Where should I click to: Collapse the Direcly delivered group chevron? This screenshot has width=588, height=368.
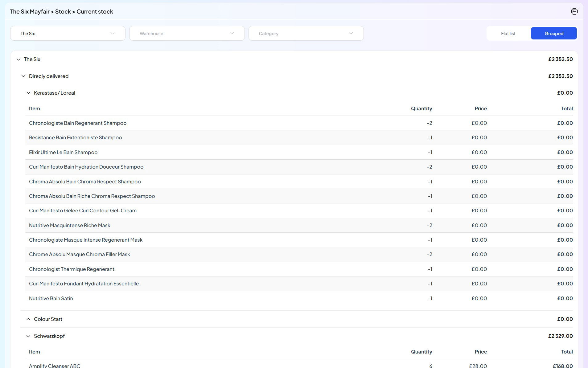(x=23, y=76)
